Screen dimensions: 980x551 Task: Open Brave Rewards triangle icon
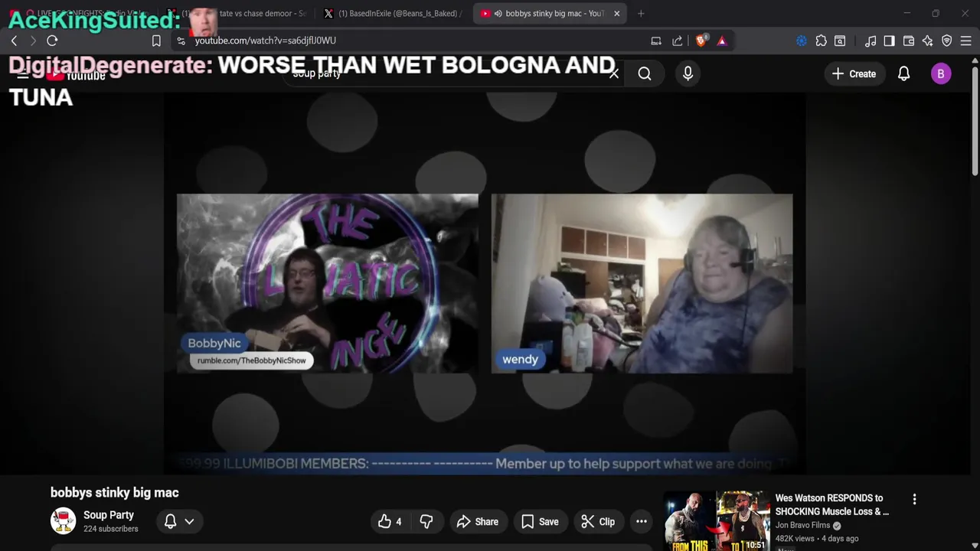coord(722,41)
